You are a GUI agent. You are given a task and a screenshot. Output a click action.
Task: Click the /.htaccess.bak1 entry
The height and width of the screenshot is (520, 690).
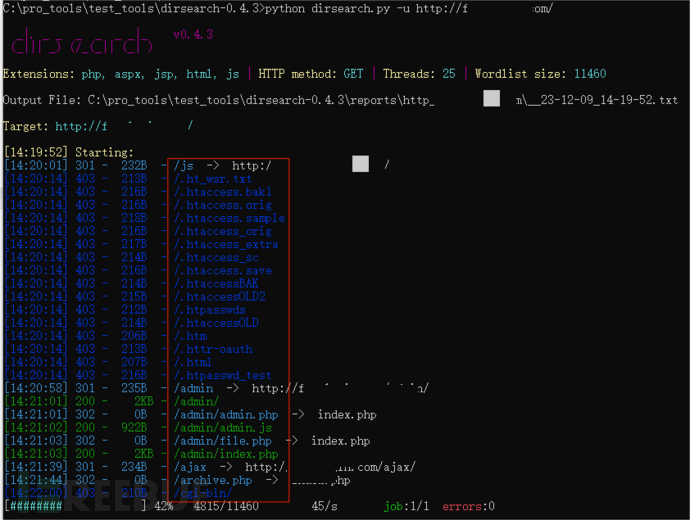click(222, 191)
